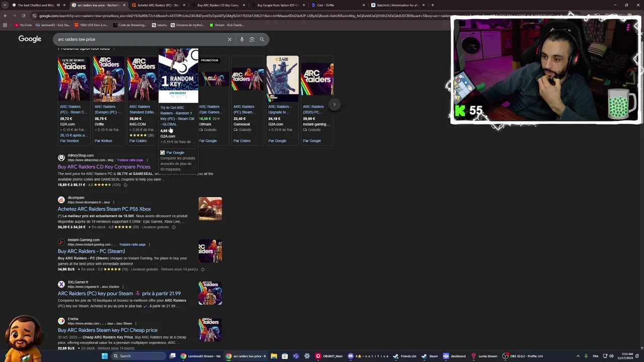Image resolution: width=644 pixels, height=362 pixels.
Task: Open Gameseal ARC Raiders 22,40 € product
Action: pyautogui.click(x=247, y=100)
